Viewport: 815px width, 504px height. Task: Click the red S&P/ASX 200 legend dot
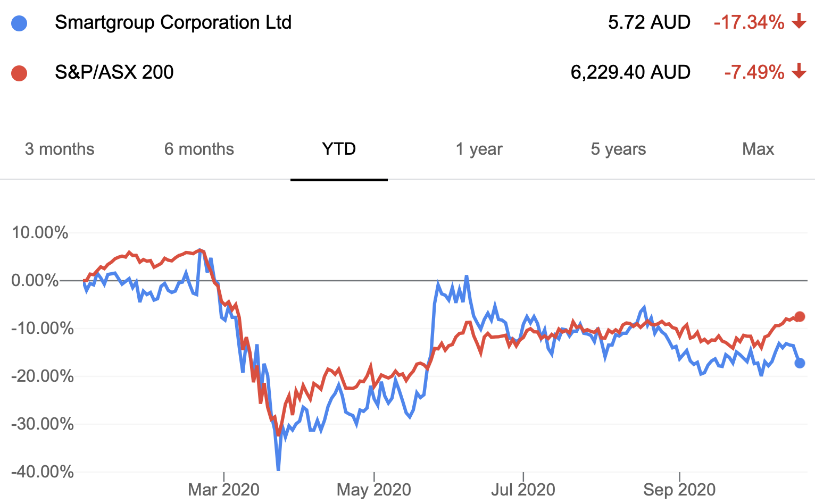19,73
